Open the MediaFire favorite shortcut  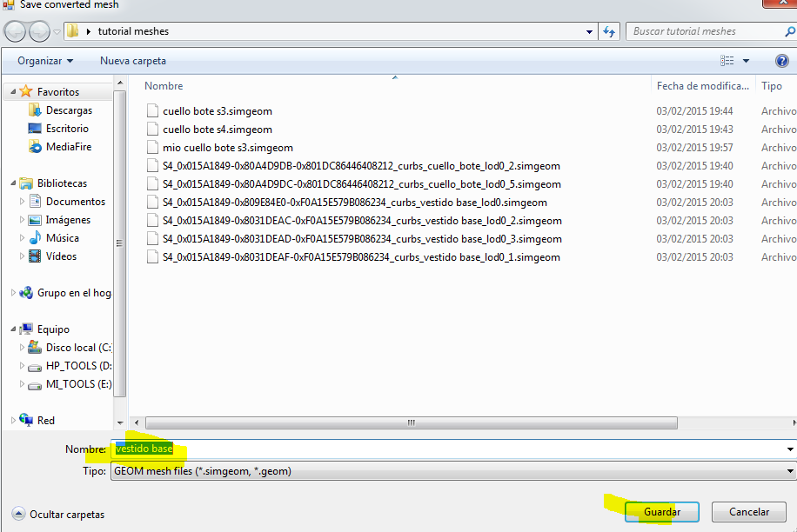(68, 147)
